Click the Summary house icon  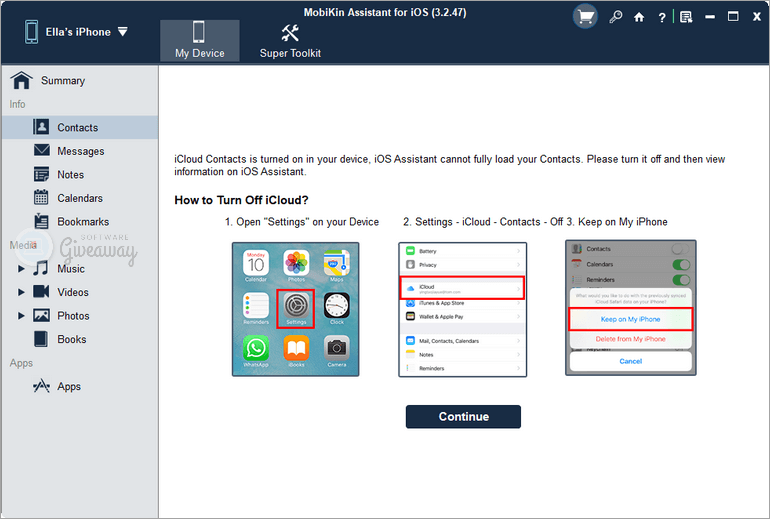coord(22,81)
